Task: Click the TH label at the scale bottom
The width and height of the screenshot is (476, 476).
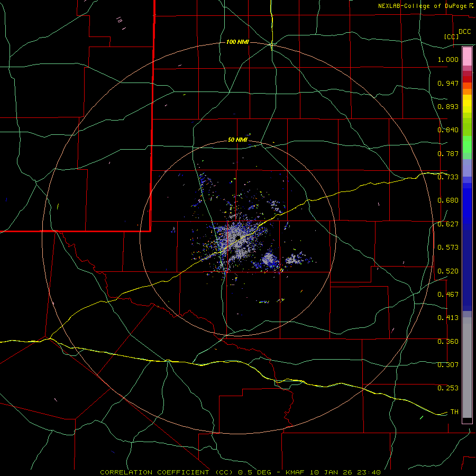Action: pos(454,412)
